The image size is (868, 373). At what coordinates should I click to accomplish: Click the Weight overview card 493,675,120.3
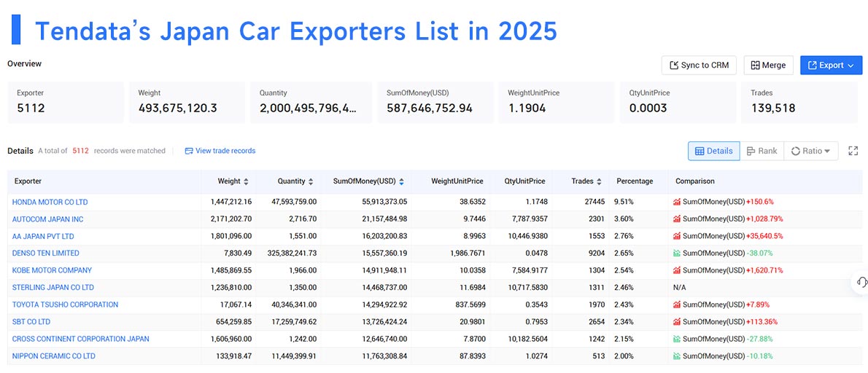pos(187,102)
